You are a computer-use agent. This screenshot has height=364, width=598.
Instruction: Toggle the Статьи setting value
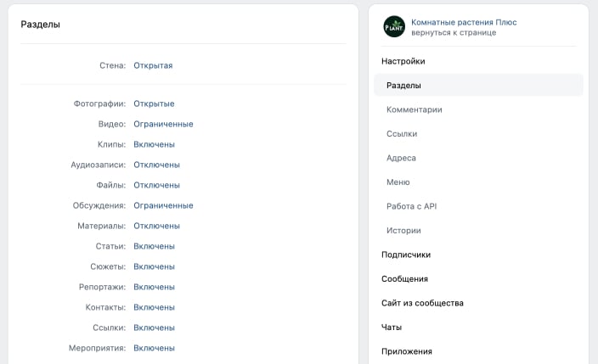154,246
